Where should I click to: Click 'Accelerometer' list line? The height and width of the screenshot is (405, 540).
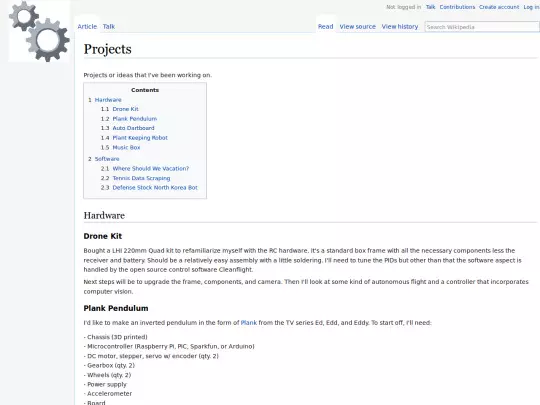(108, 394)
